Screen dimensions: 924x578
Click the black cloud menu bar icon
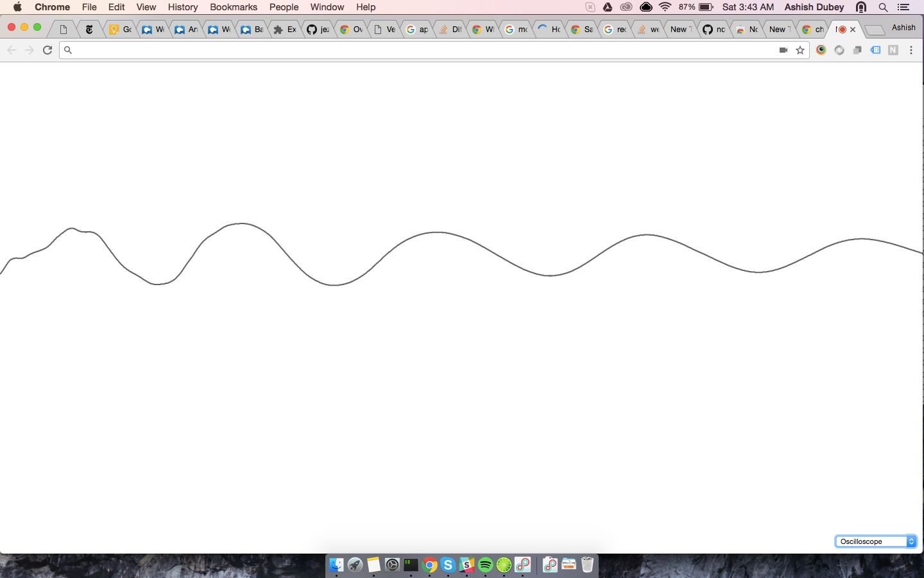coord(646,7)
